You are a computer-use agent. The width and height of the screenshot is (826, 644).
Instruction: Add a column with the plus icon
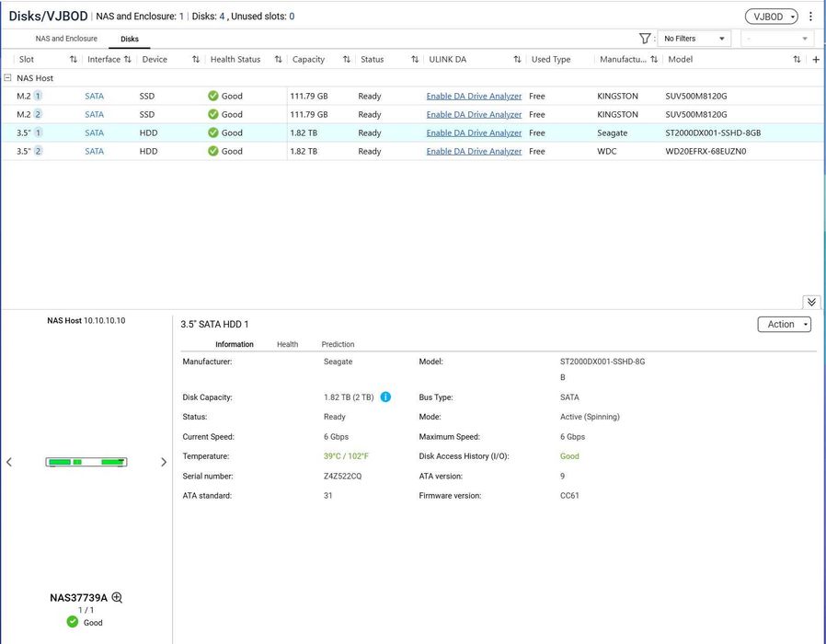pos(816,60)
